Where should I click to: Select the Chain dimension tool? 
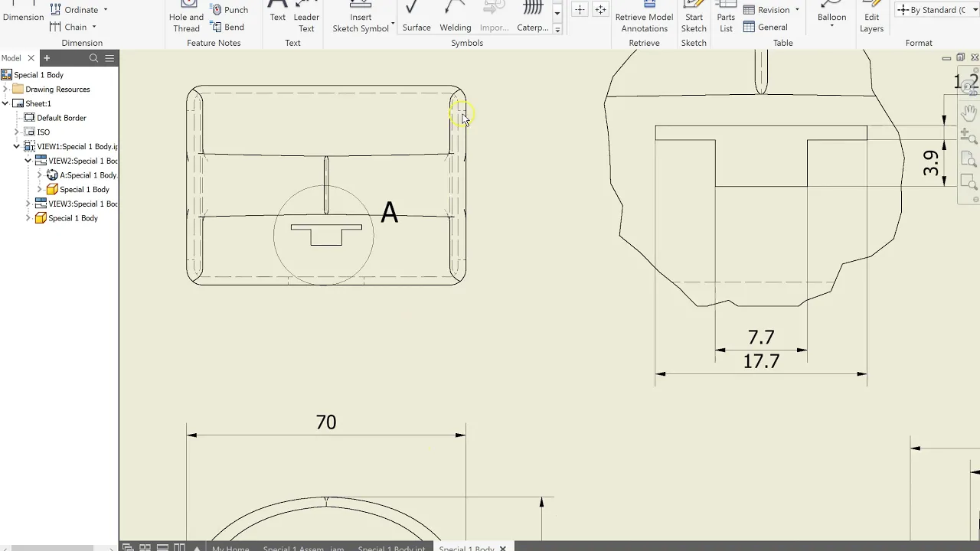[x=69, y=27]
